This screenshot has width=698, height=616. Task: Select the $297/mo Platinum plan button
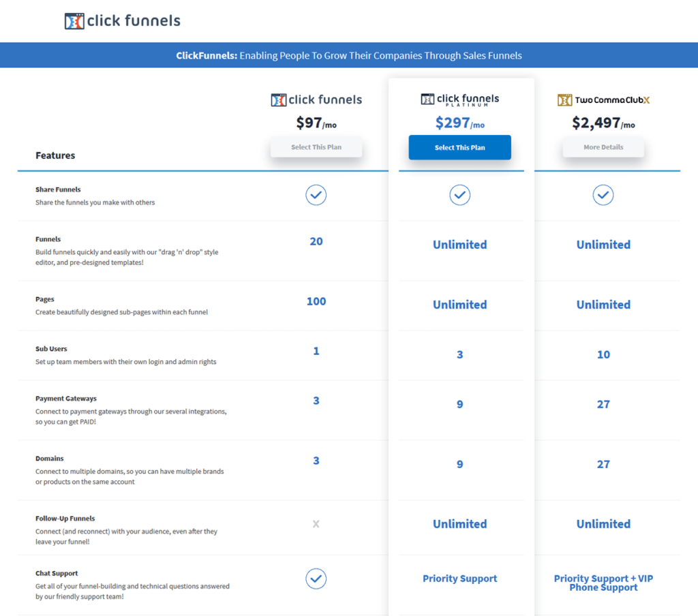point(460,147)
